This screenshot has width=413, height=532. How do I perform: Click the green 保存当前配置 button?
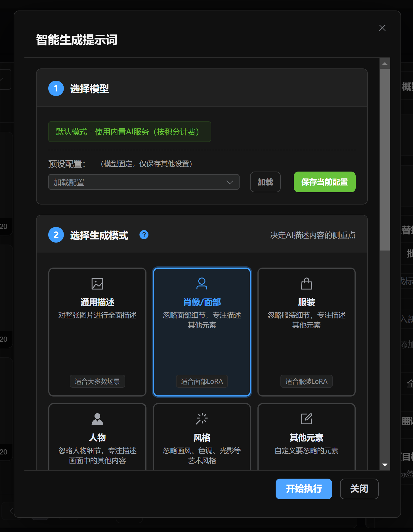[325, 182]
